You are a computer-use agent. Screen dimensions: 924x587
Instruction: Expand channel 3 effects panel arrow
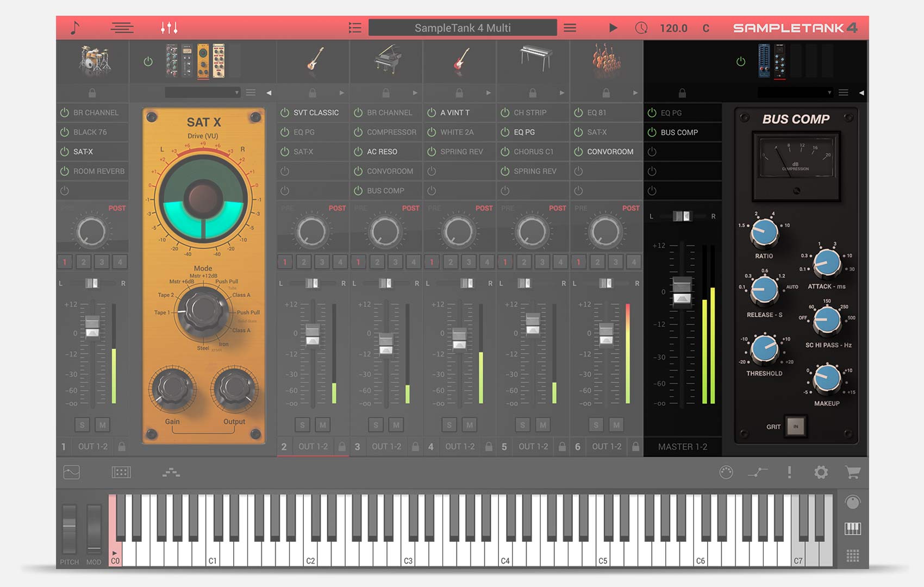pos(415,93)
